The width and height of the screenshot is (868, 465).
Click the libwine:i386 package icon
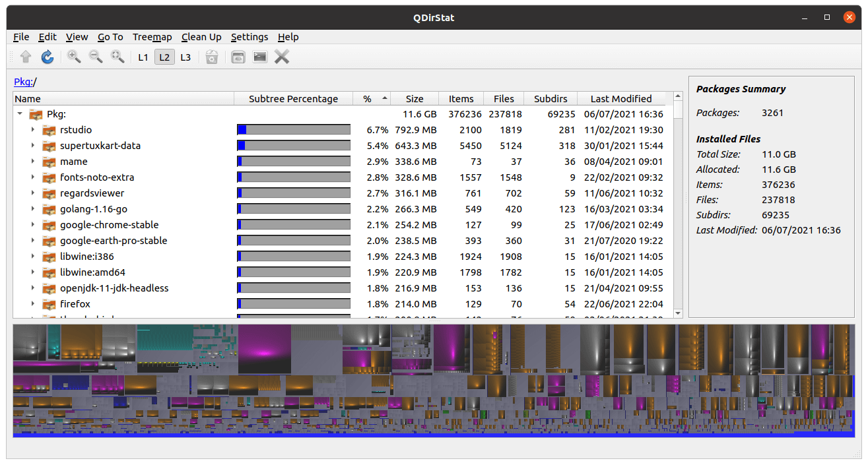coord(50,257)
